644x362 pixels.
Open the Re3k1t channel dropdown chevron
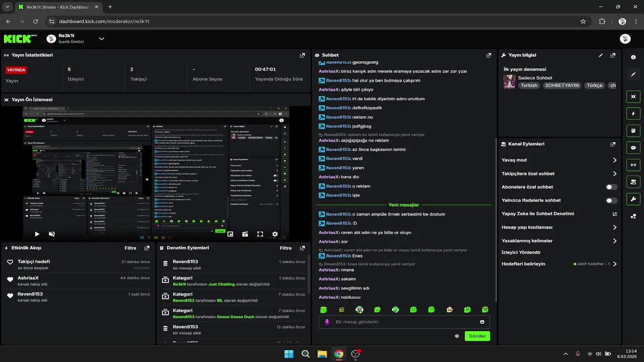(x=101, y=39)
